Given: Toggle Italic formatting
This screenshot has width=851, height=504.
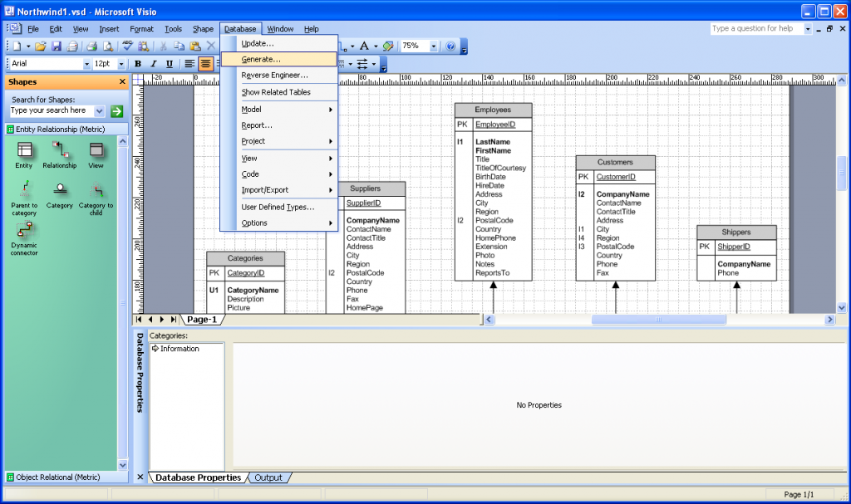Looking at the screenshot, I should (x=154, y=64).
